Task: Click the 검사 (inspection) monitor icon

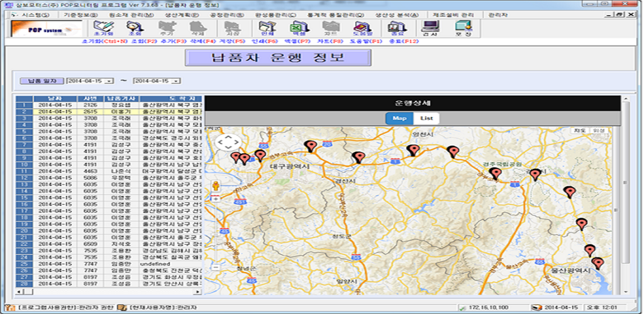Action: (x=430, y=28)
